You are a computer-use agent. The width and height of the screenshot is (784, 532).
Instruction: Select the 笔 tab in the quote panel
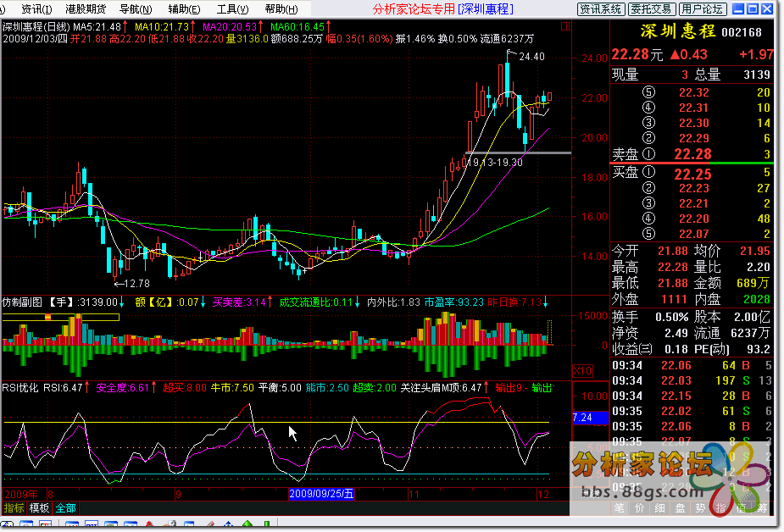tap(619, 508)
